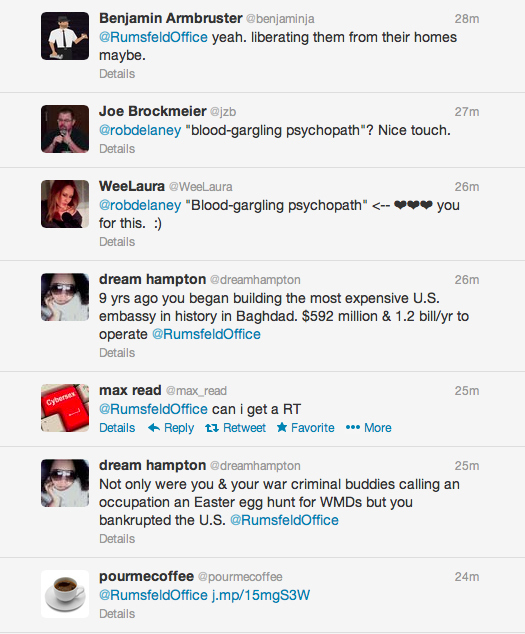Show Details for max read's tweet
Viewport: 525px width, 634px height.
(117, 428)
